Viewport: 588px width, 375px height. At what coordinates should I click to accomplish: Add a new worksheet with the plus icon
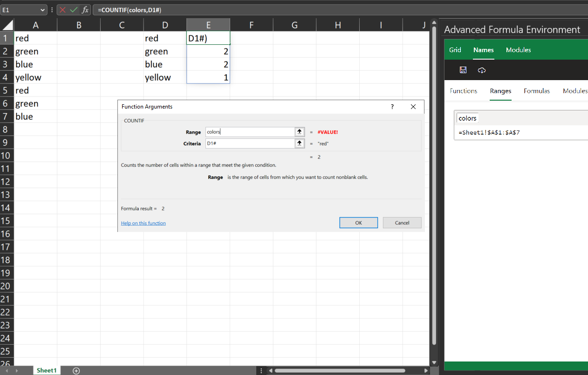click(x=76, y=370)
